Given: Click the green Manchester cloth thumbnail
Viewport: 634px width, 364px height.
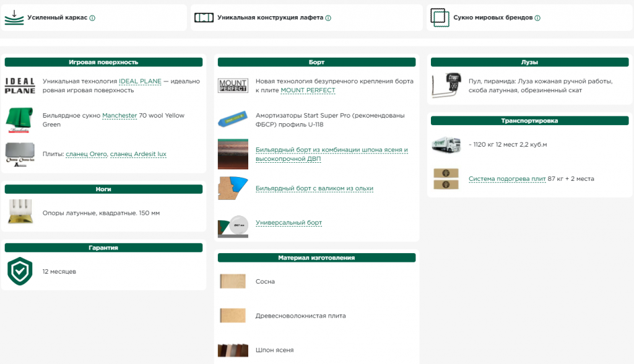Looking at the screenshot, I should [x=19, y=119].
